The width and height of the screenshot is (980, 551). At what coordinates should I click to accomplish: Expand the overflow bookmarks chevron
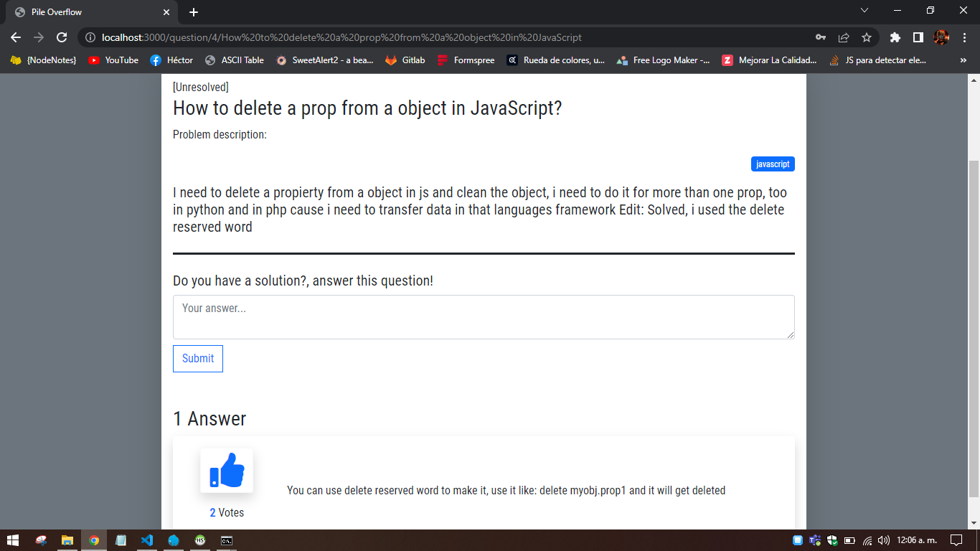pos(964,60)
